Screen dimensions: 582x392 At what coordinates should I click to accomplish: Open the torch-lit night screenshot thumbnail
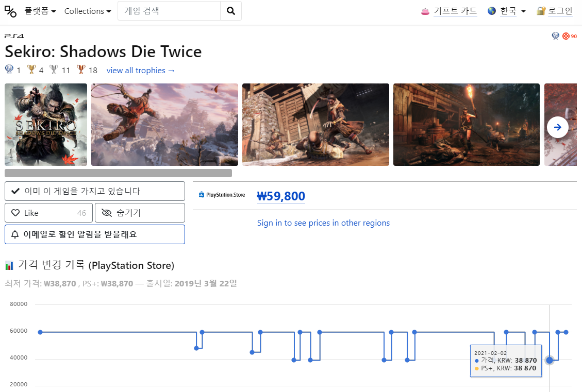coord(467,125)
